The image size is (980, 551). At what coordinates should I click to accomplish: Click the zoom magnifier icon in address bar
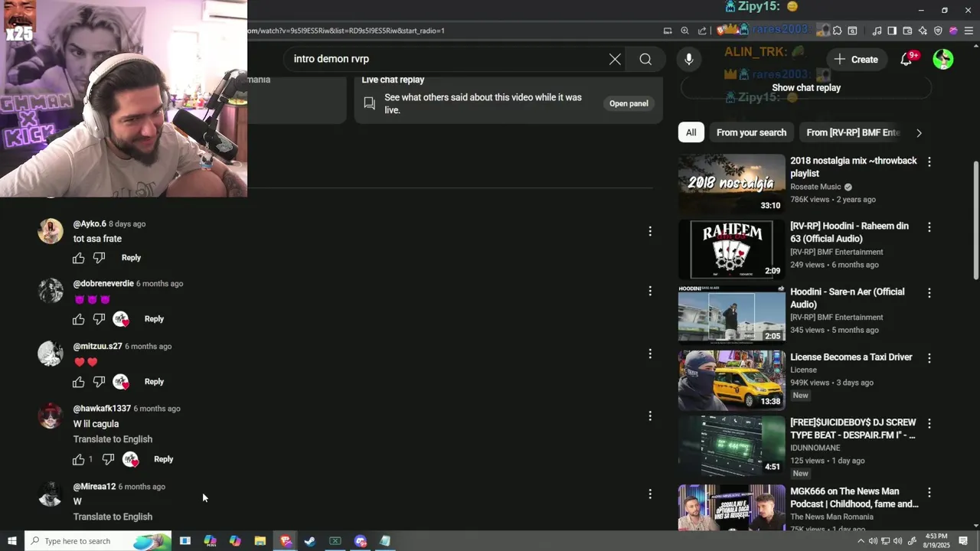pos(685,31)
